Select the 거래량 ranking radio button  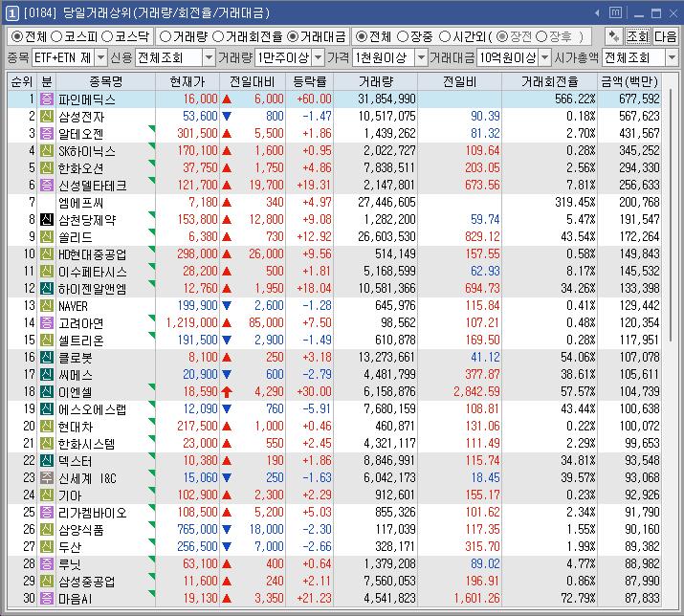165,36
